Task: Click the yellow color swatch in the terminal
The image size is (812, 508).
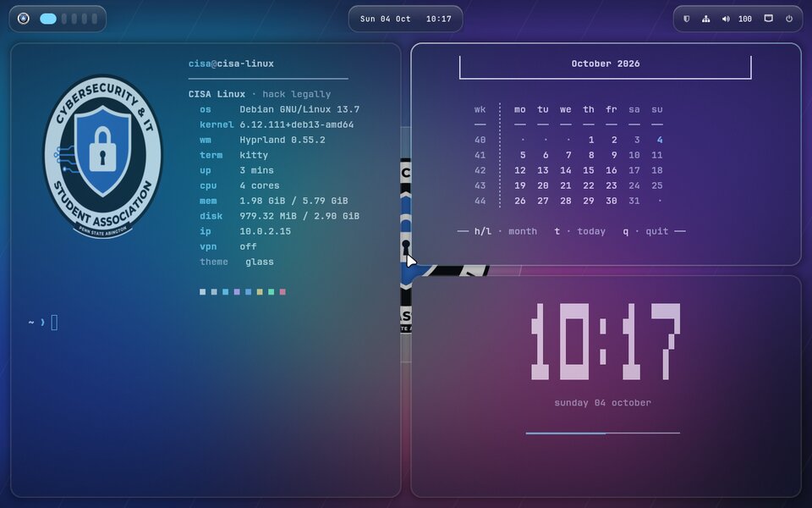Action: click(x=260, y=292)
